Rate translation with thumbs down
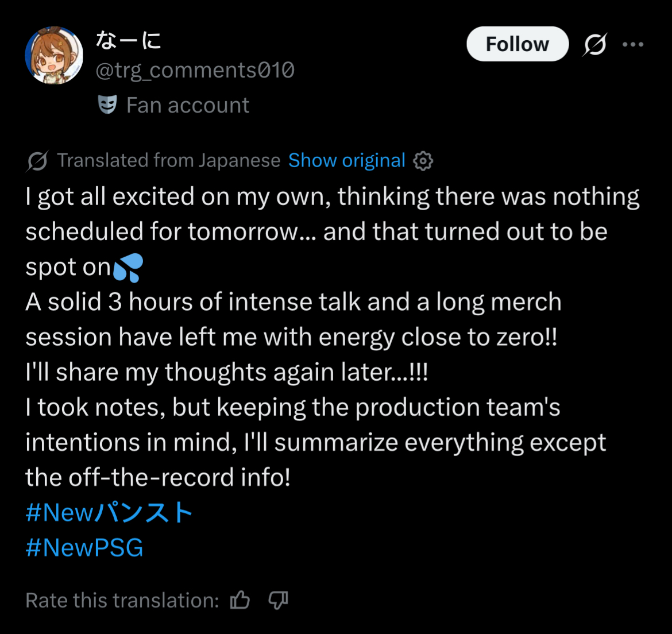Viewport: 672px width, 634px height. pyautogui.click(x=278, y=600)
